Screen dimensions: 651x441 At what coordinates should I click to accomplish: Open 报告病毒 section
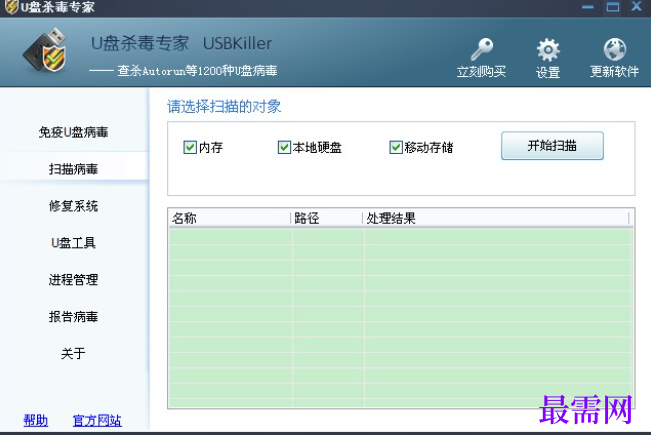(x=73, y=316)
